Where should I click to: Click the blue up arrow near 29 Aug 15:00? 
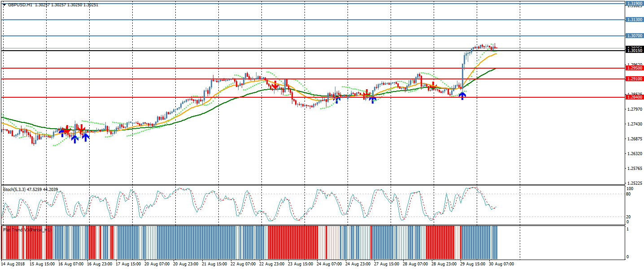462,95
